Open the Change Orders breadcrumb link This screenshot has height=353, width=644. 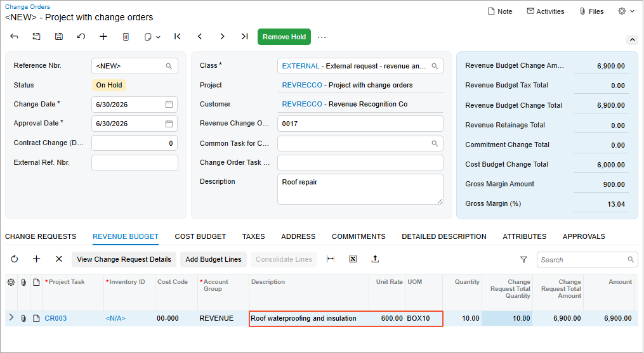[27, 6]
